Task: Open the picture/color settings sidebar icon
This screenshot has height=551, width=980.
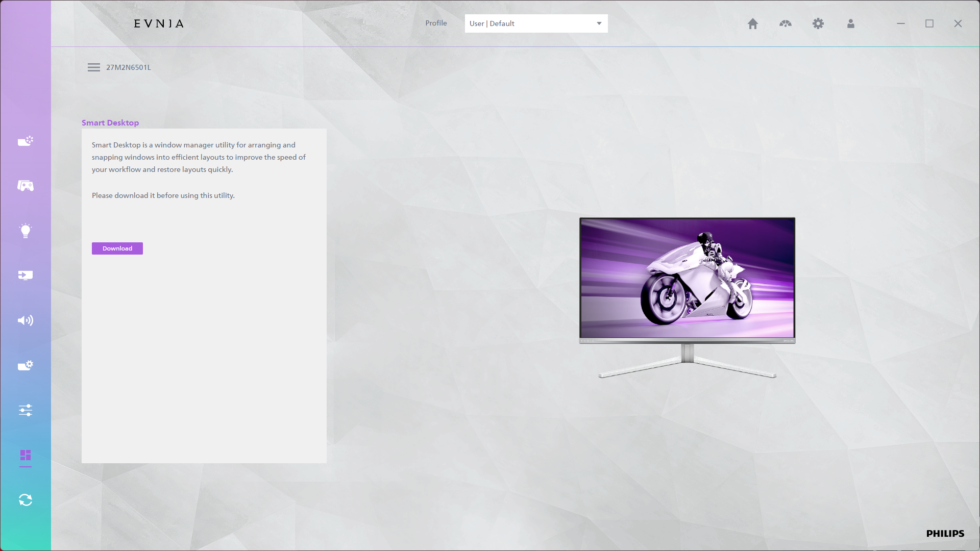Action: 26,141
